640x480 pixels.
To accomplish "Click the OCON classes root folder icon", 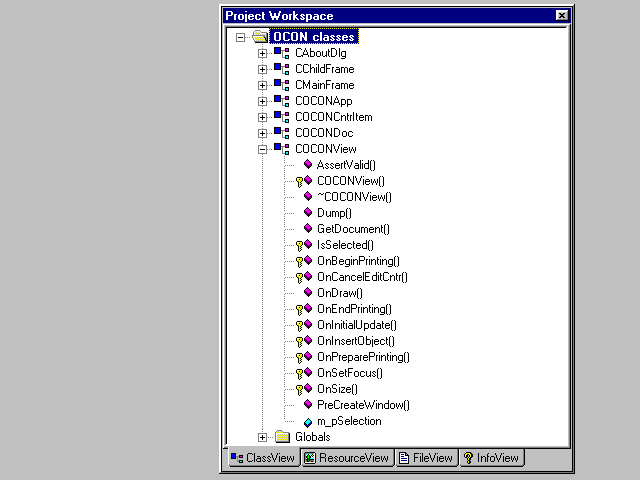I will click(x=260, y=37).
